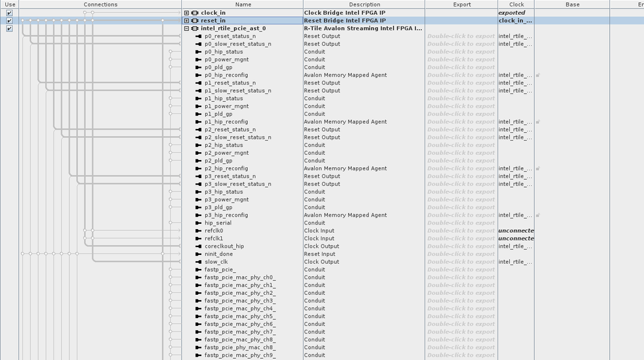Expand the reset_in component

(x=186, y=21)
